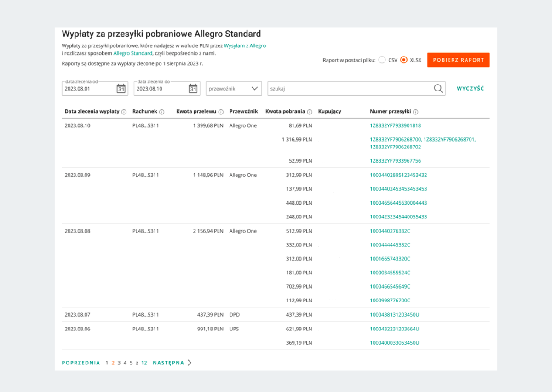
Task: Go to page 3 in pagination
Action: coord(119,363)
